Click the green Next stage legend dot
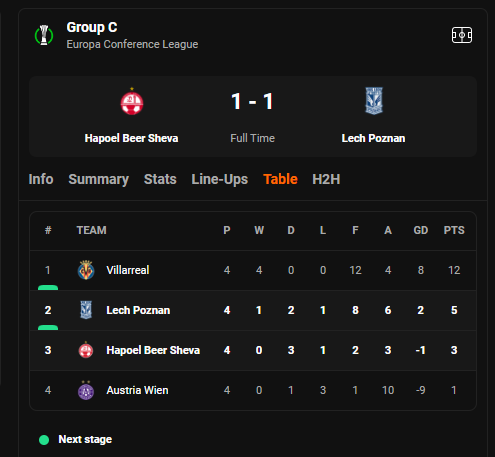 44,440
